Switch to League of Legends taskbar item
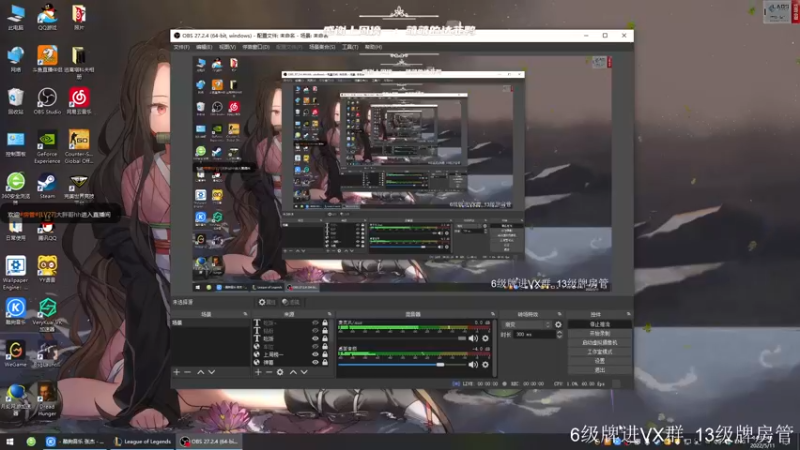Viewport: 800px width, 450px height. (142, 441)
